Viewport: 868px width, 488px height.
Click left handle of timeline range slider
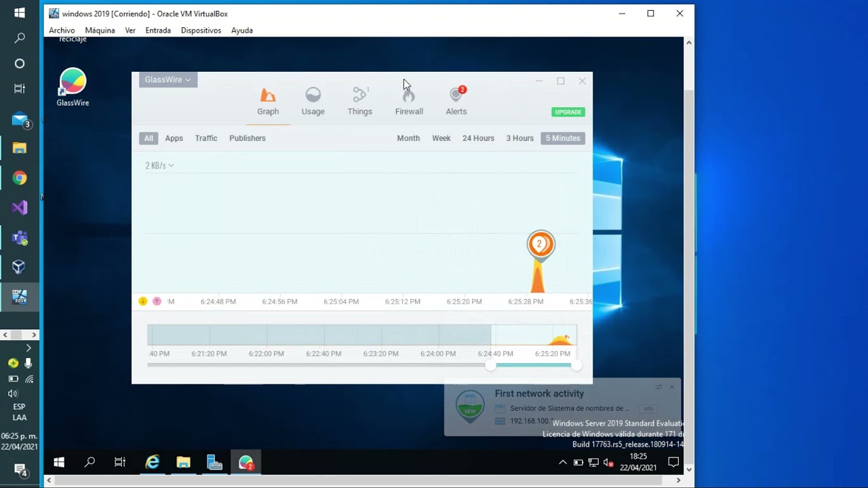[490, 365]
